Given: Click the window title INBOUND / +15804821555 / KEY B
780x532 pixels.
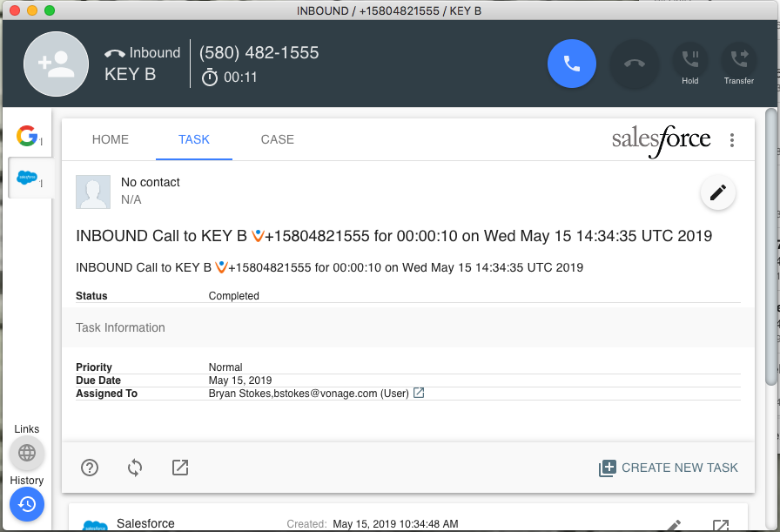Looking at the screenshot, I should [389, 11].
